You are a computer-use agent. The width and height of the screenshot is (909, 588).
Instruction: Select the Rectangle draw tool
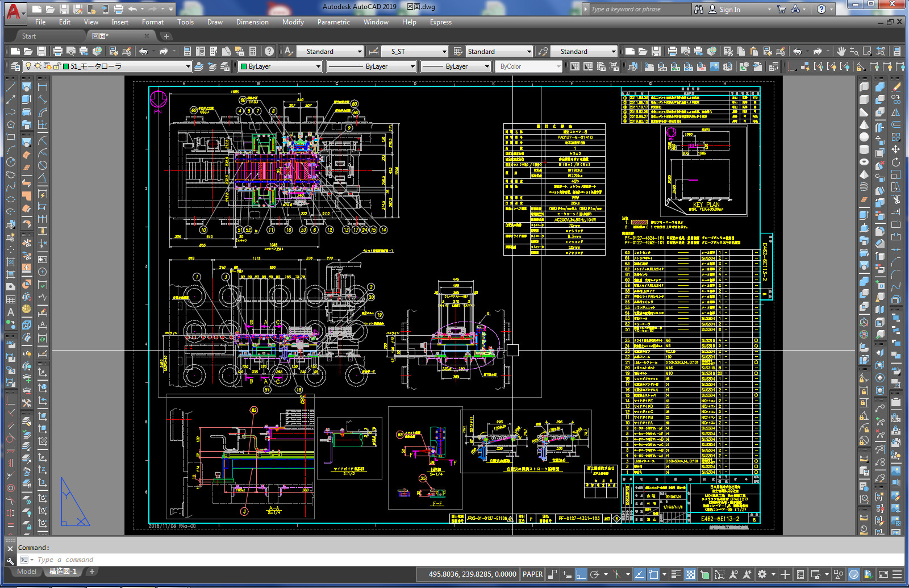click(11, 137)
